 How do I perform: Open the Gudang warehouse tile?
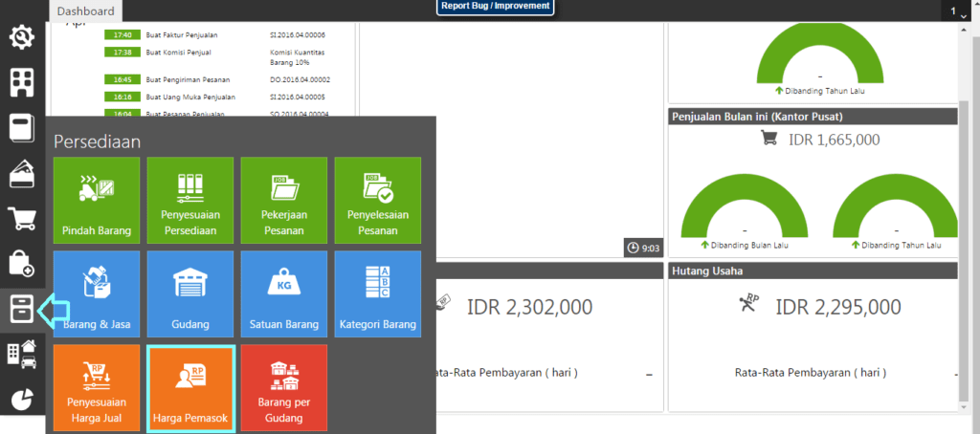190,294
